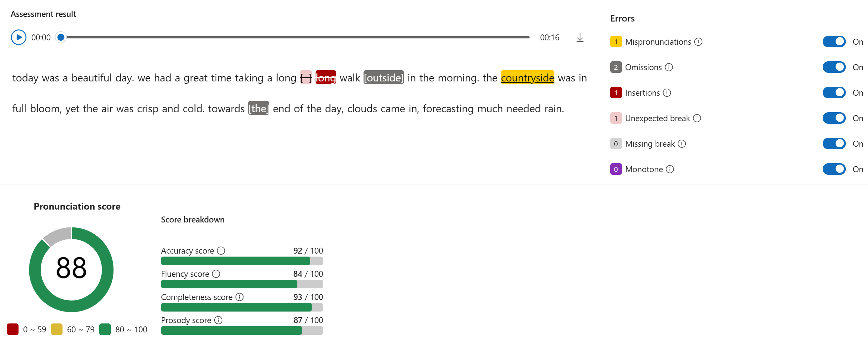Show Accuracy score info tooltip icon
868x341 pixels.
coord(221,251)
